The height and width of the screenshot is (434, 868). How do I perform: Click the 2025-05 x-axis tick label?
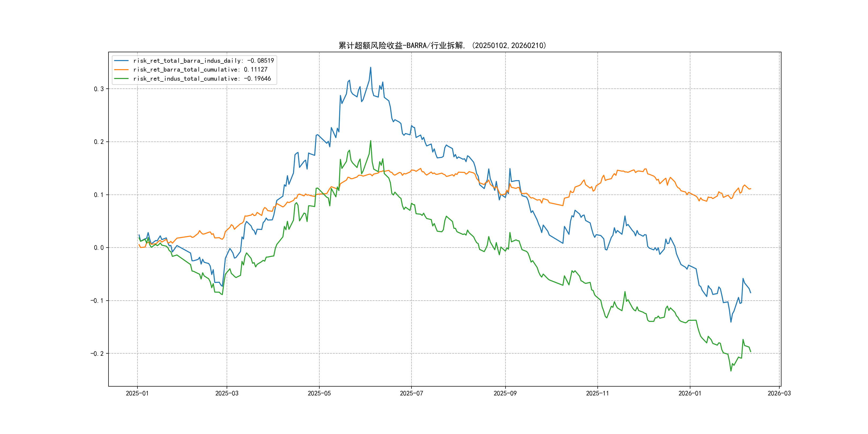point(319,393)
